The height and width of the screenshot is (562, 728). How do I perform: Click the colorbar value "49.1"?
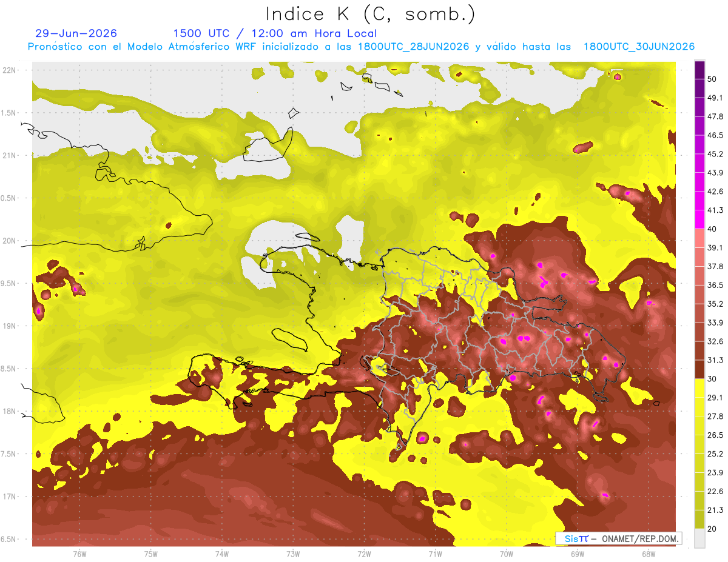715,98
